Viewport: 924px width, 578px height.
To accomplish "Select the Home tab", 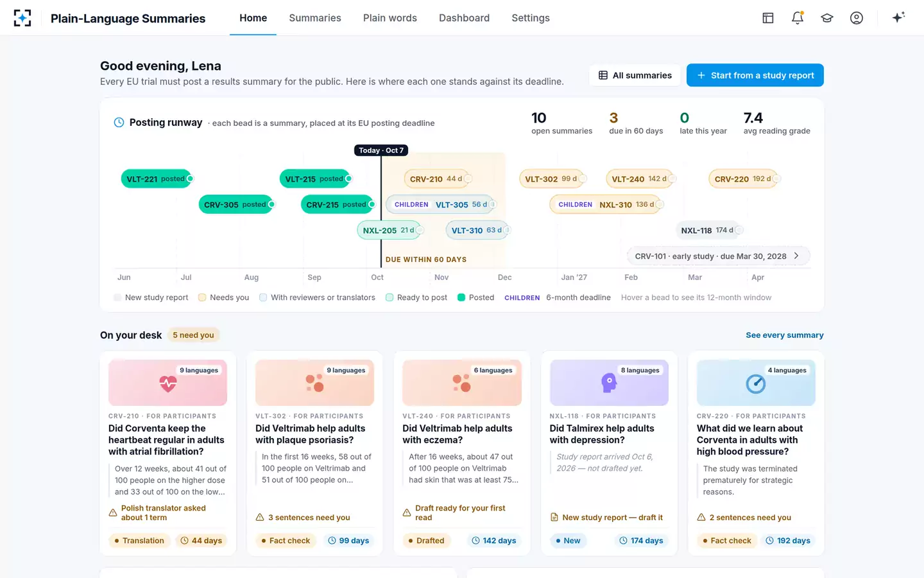I will pos(253,18).
